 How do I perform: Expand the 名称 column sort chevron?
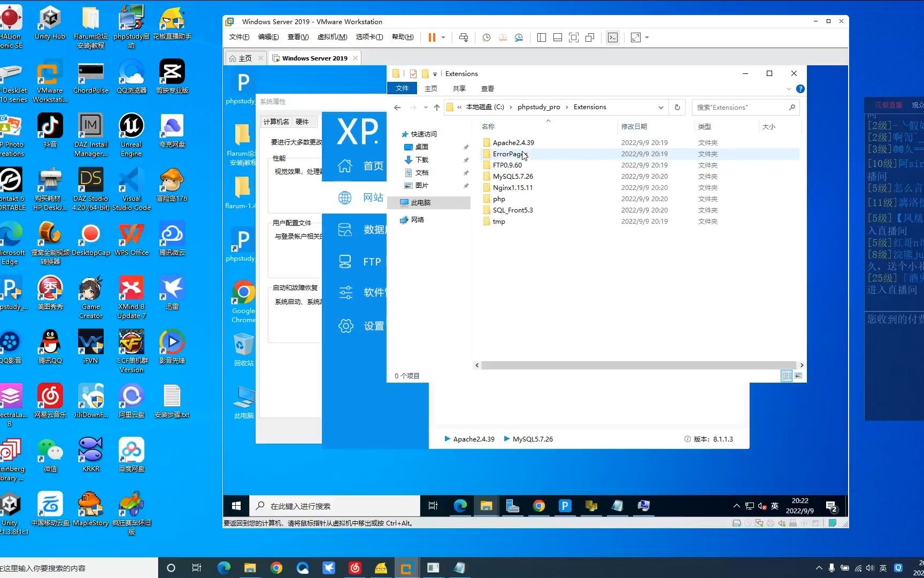pyautogui.click(x=548, y=121)
